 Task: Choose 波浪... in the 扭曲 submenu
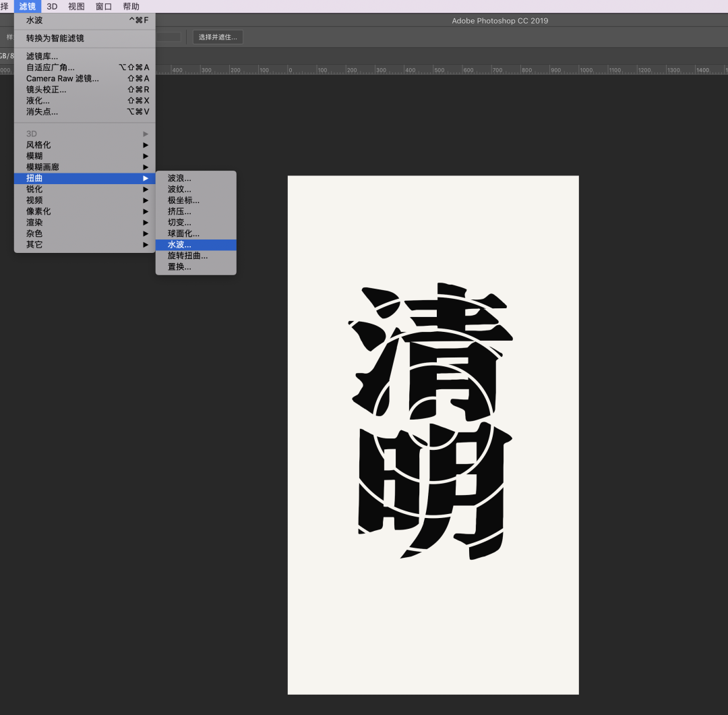point(179,179)
